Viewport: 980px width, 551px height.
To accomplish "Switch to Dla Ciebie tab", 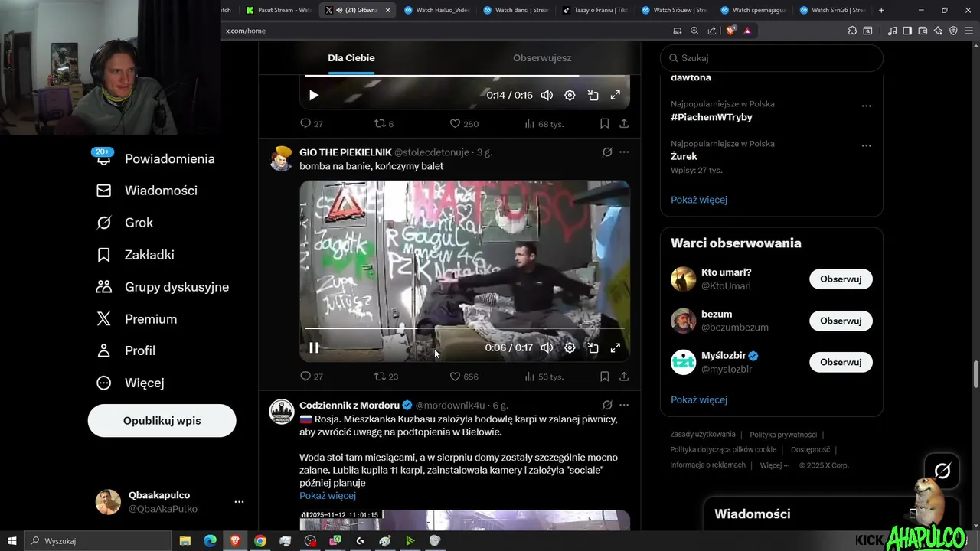I will (351, 58).
